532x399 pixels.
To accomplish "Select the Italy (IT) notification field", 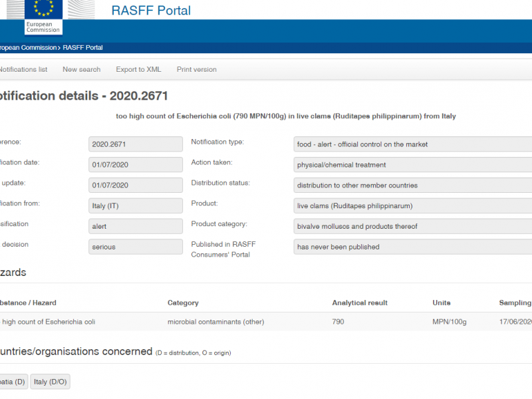I will 136,205.
